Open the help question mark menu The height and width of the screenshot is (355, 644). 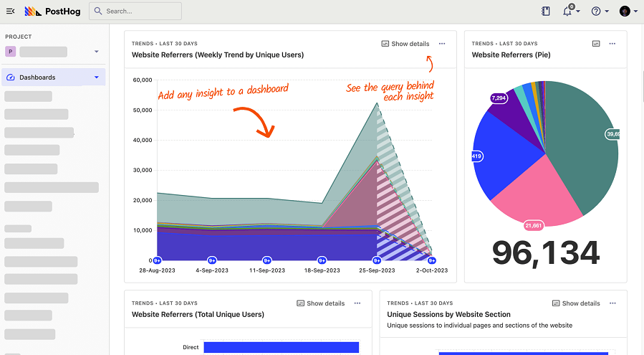point(596,11)
